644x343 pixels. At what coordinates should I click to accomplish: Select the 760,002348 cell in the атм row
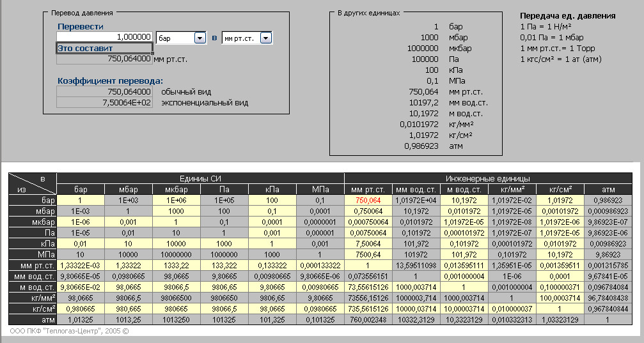click(368, 319)
